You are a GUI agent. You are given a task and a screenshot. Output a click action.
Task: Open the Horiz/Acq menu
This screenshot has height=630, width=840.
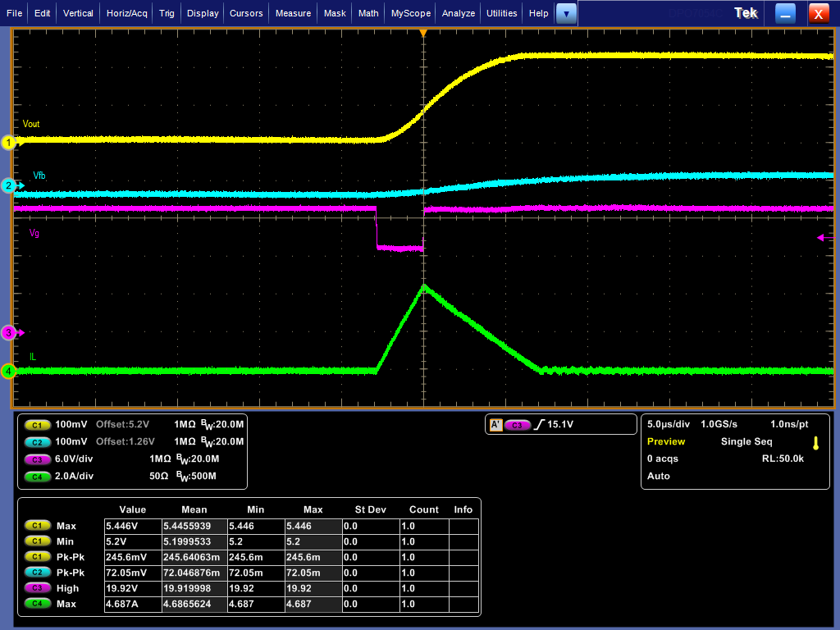pyautogui.click(x=126, y=13)
